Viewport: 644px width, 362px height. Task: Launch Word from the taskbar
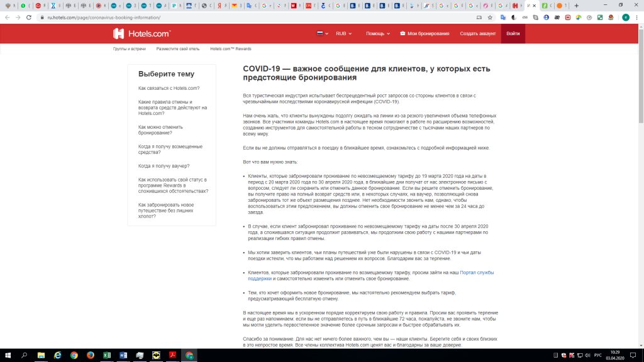point(123,355)
